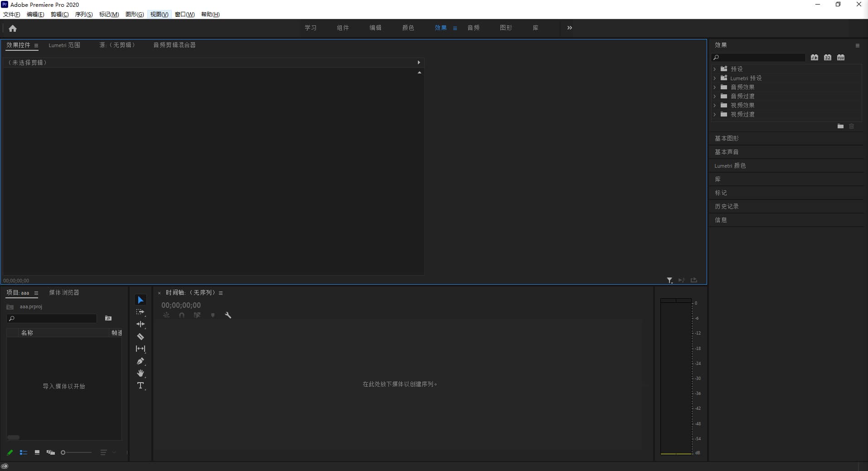Click the project panel horizontal scrollbar
This screenshot has height=471, width=868.
(14, 437)
